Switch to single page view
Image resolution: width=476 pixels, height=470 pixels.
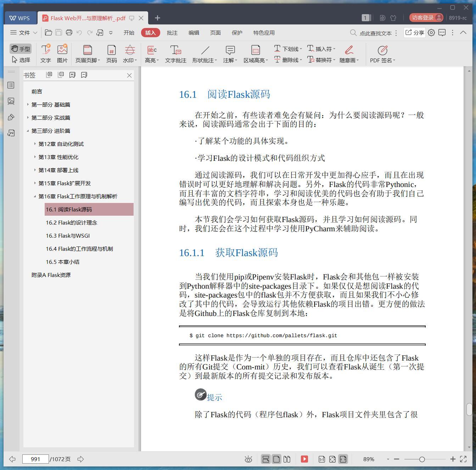click(276, 459)
